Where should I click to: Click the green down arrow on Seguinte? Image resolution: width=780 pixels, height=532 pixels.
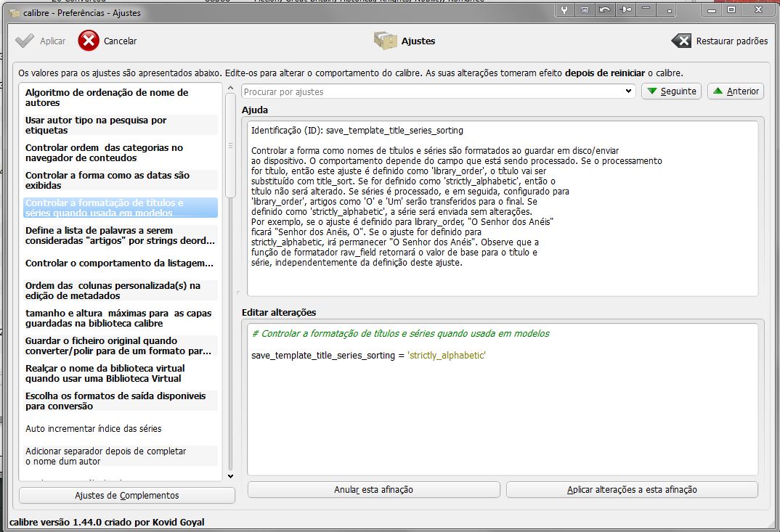click(652, 91)
